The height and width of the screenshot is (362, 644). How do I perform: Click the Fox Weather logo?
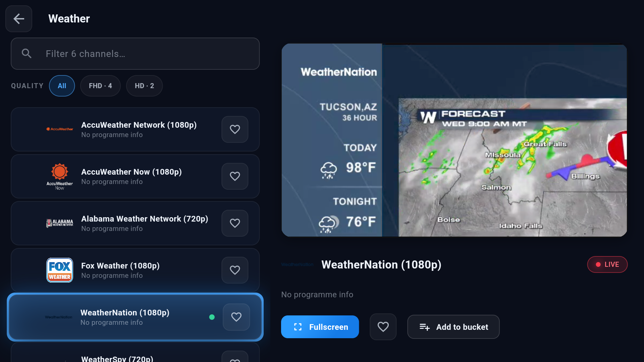(60, 270)
